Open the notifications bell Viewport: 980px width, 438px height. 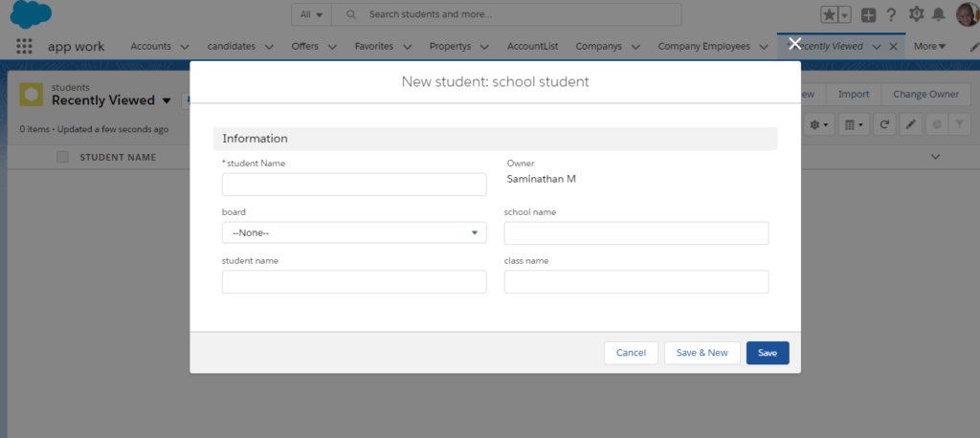[939, 14]
